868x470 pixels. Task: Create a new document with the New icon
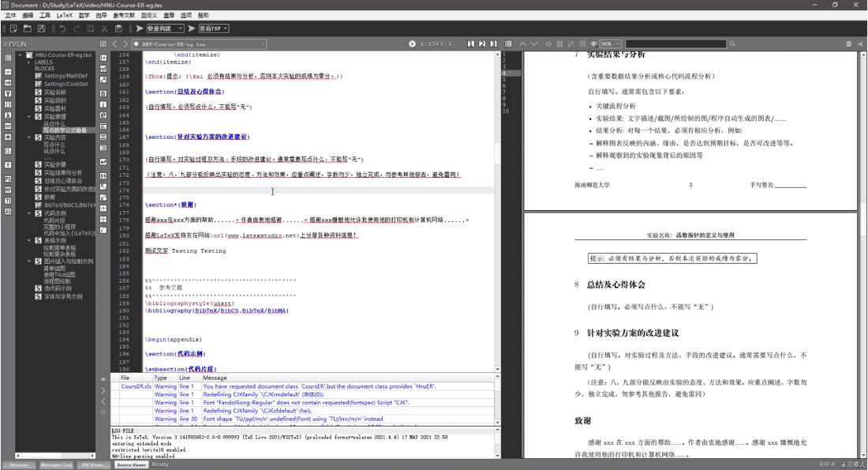(x=14, y=28)
